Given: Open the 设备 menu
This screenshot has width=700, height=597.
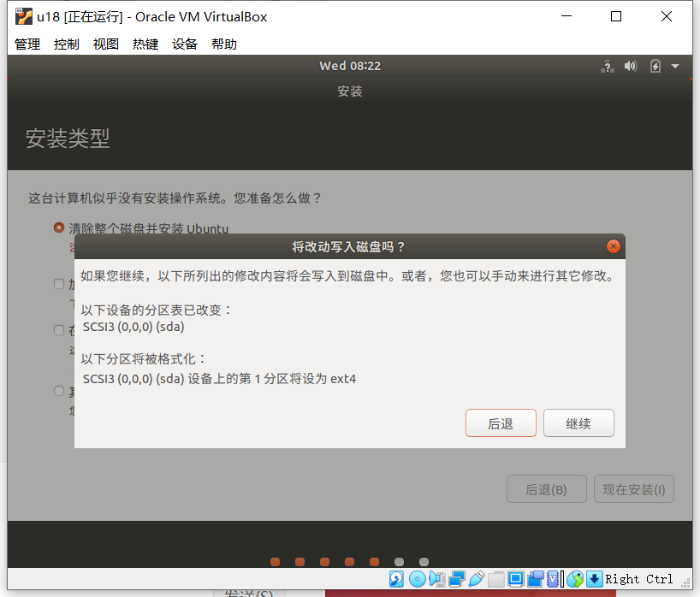Looking at the screenshot, I should [x=185, y=44].
